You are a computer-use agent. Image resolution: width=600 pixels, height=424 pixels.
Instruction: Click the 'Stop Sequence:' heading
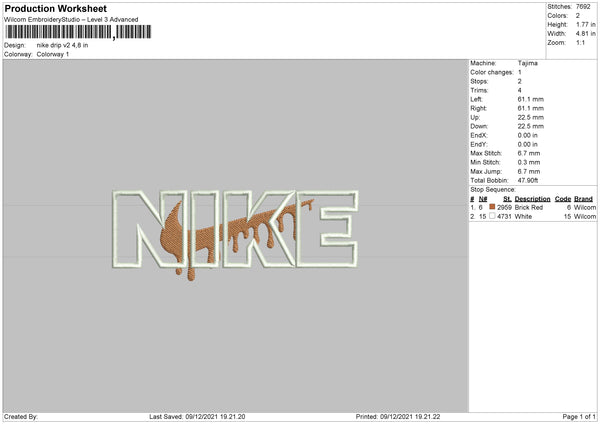[x=493, y=189]
